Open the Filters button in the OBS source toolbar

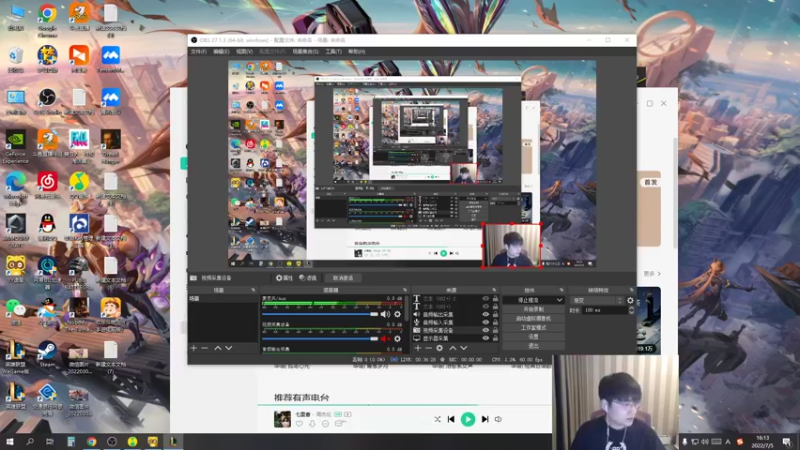click(308, 278)
